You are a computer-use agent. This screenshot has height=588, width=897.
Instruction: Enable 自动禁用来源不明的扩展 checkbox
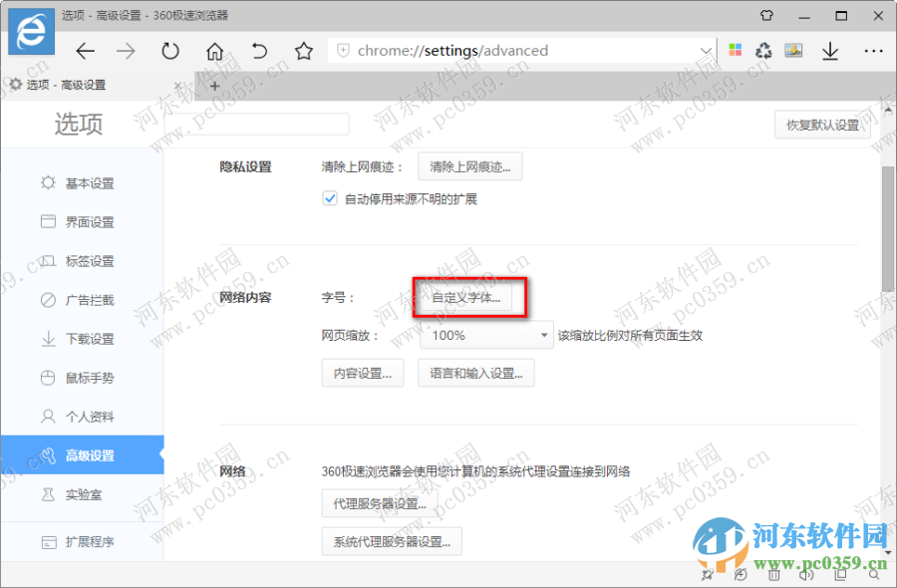329,198
